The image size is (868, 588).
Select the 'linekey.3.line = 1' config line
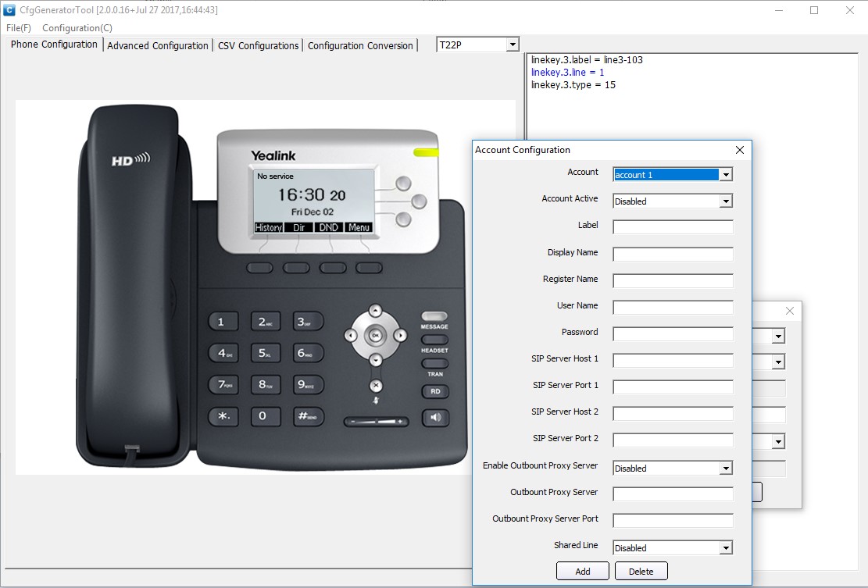[x=567, y=73]
